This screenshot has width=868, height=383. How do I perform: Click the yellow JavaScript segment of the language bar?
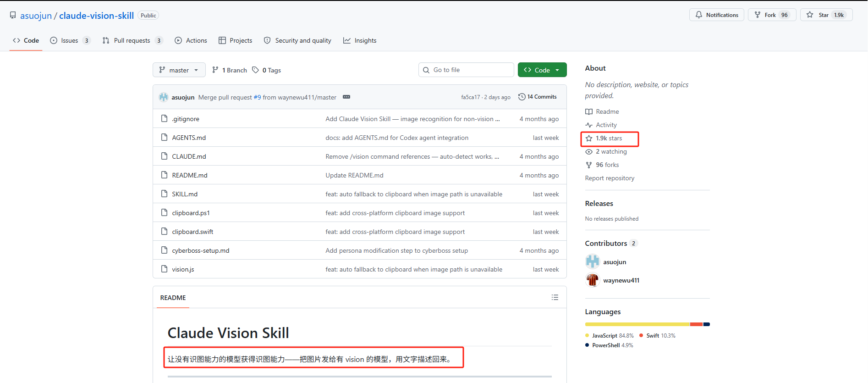click(x=637, y=324)
